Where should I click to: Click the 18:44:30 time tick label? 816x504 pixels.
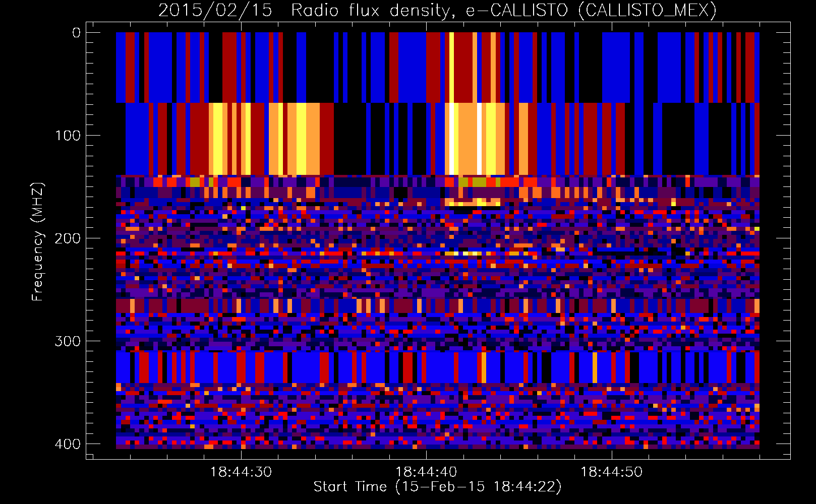coord(241,472)
